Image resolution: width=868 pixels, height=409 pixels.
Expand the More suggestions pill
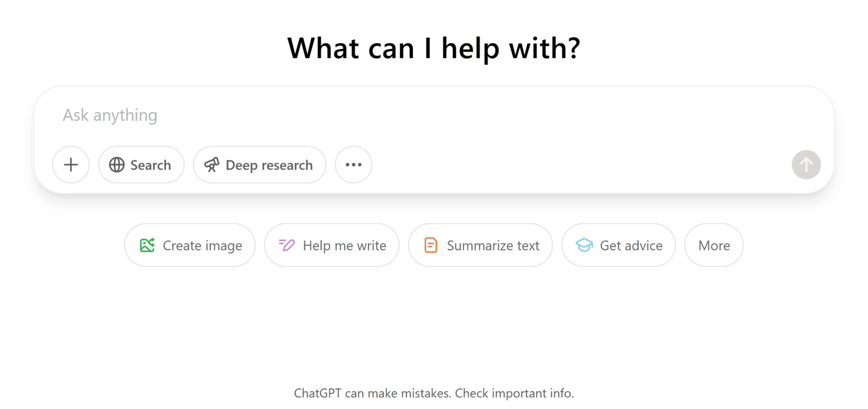coord(714,245)
